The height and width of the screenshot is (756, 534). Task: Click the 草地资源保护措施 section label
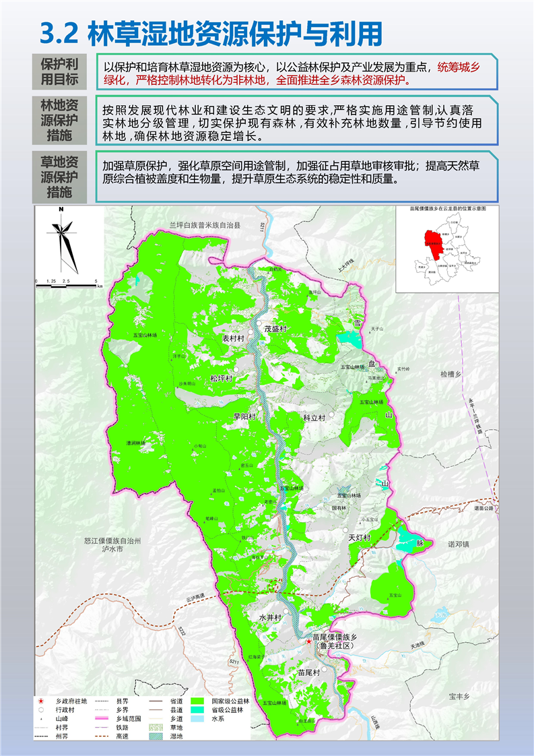60,178
